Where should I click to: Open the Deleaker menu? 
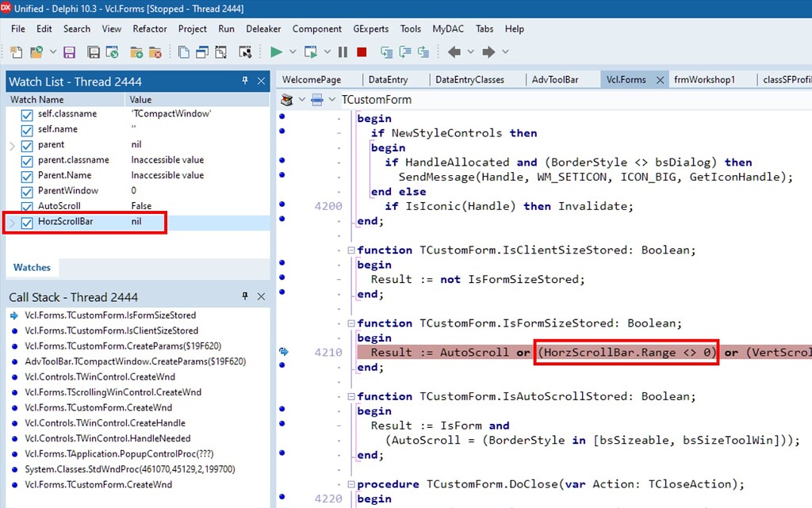pos(263,29)
